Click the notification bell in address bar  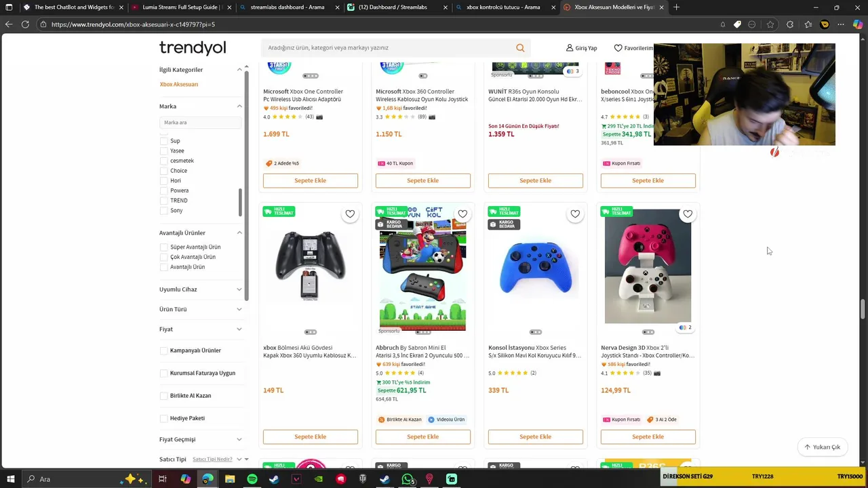[723, 24]
